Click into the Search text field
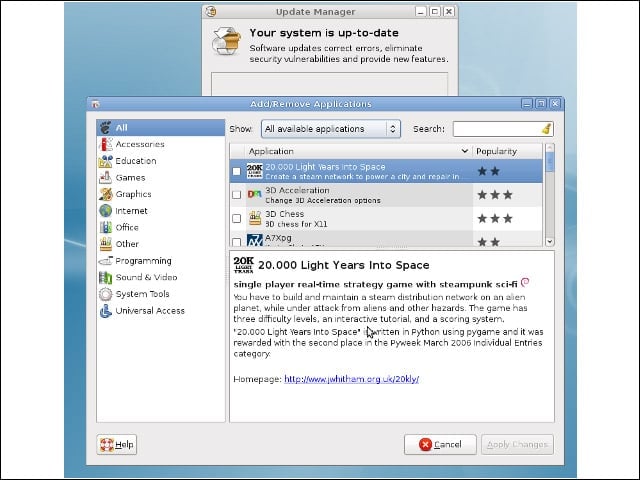640x480 pixels. 497,129
